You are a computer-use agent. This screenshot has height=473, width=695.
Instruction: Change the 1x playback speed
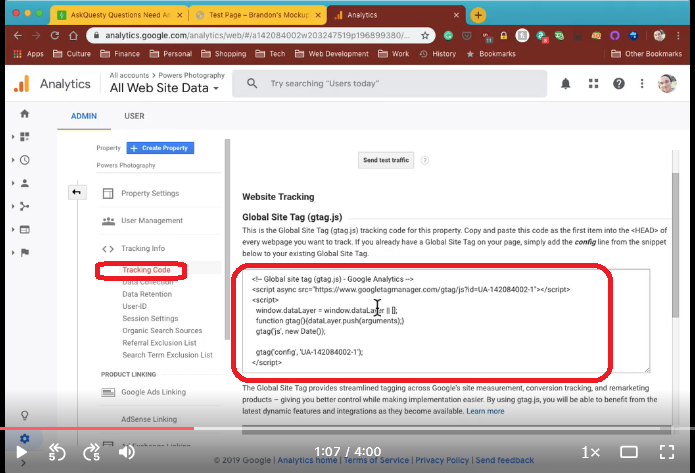tap(590, 452)
